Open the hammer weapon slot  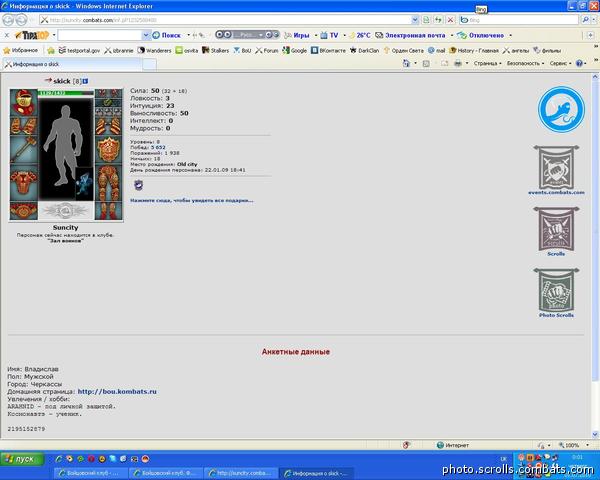tap(24, 150)
